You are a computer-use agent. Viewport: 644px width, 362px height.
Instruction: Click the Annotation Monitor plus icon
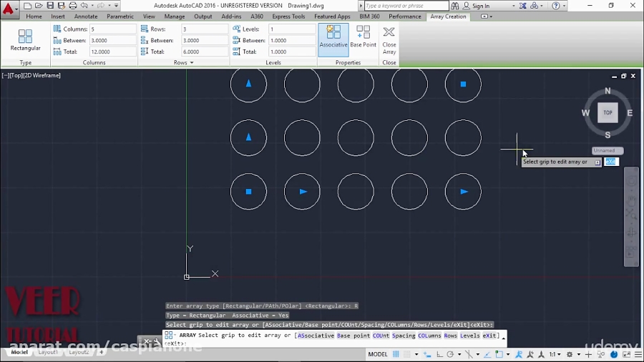(x=589, y=354)
